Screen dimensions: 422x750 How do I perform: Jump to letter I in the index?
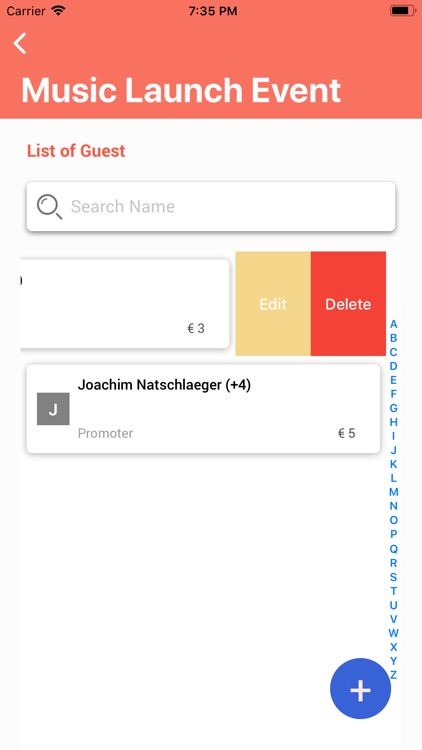click(393, 436)
